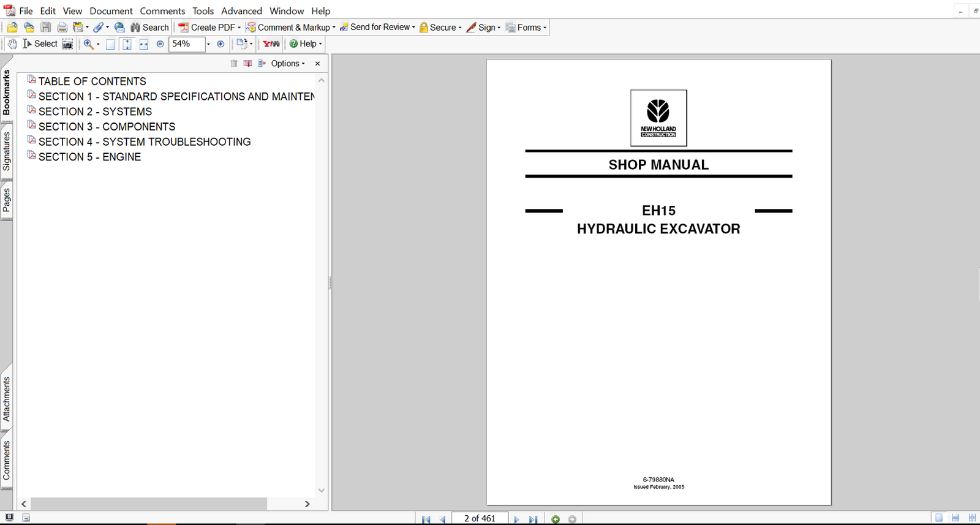Viewport: 980px width, 525px height.
Task: Click the bookmarks panel horizontal scrollbar
Action: 149,504
